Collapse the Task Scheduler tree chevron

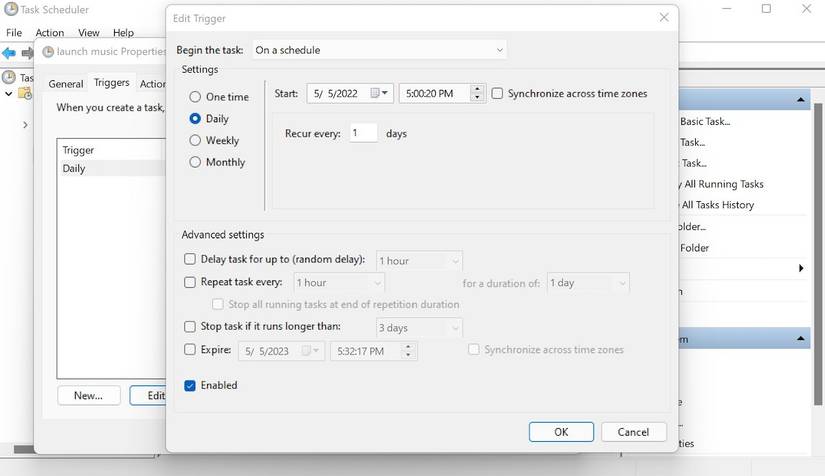pos(9,94)
